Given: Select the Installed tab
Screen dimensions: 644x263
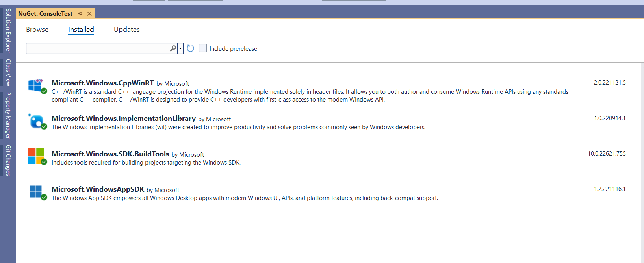Looking at the screenshot, I should pyautogui.click(x=81, y=30).
